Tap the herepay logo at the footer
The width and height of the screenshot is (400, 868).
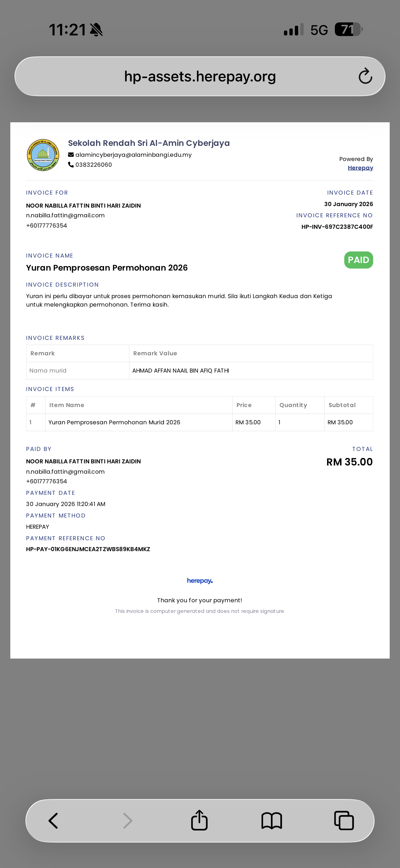tap(200, 581)
